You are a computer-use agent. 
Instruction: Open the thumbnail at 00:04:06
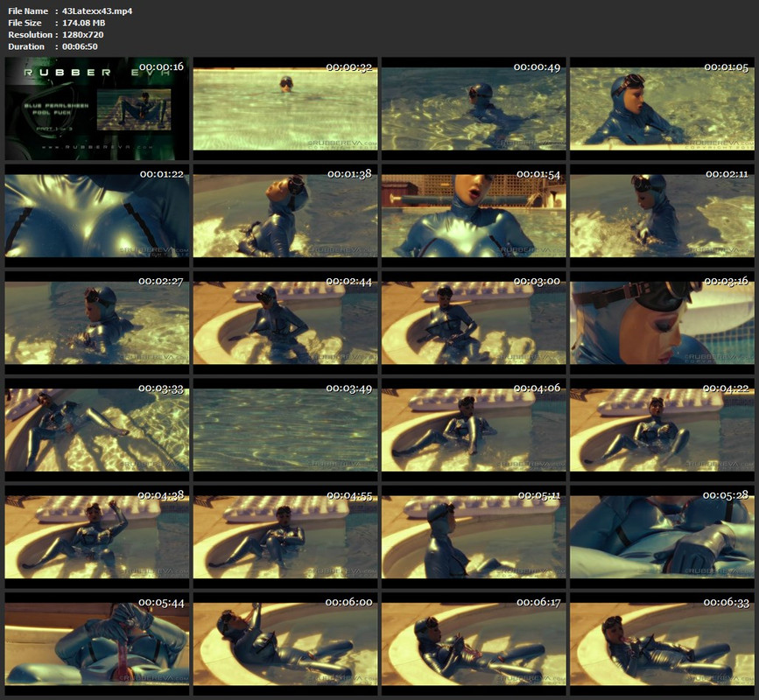pyautogui.click(x=474, y=430)
